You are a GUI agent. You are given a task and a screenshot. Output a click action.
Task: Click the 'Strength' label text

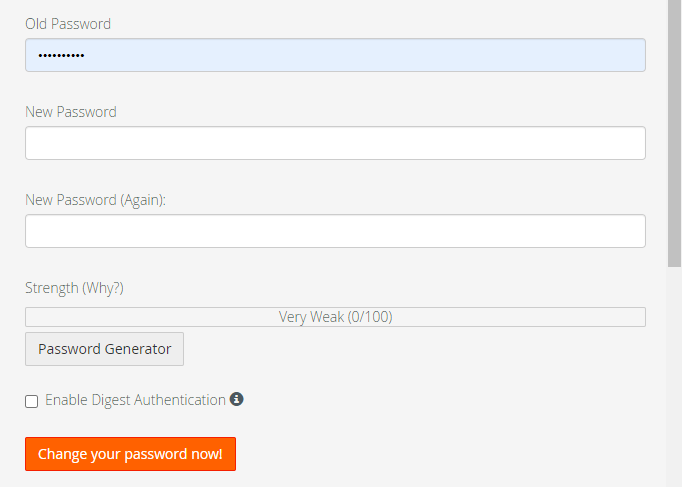(51, 288)
